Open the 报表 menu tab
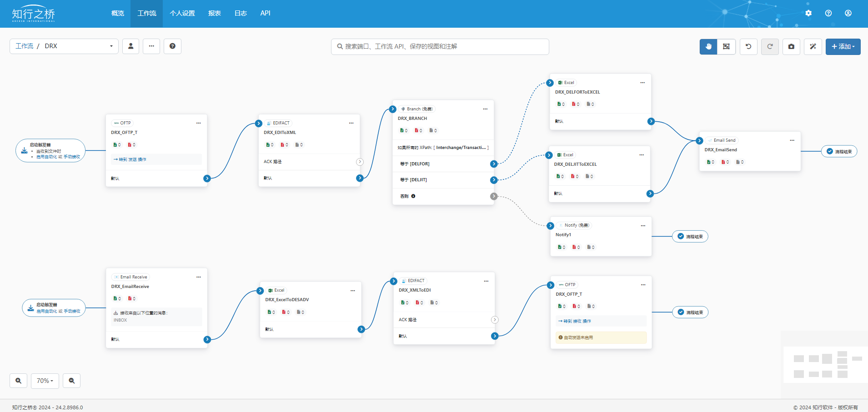The width and height of the screenshot is (868, 412). (215, 14)
